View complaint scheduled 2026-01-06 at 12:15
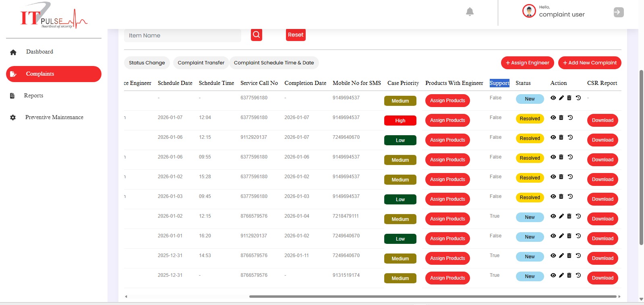 (x=553, y=137)
